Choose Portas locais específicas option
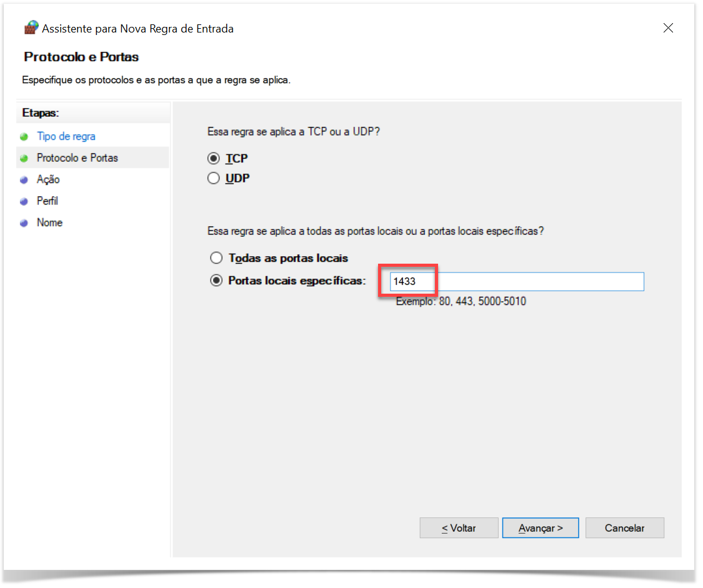The image size is (703, 588). click(216, 281)
